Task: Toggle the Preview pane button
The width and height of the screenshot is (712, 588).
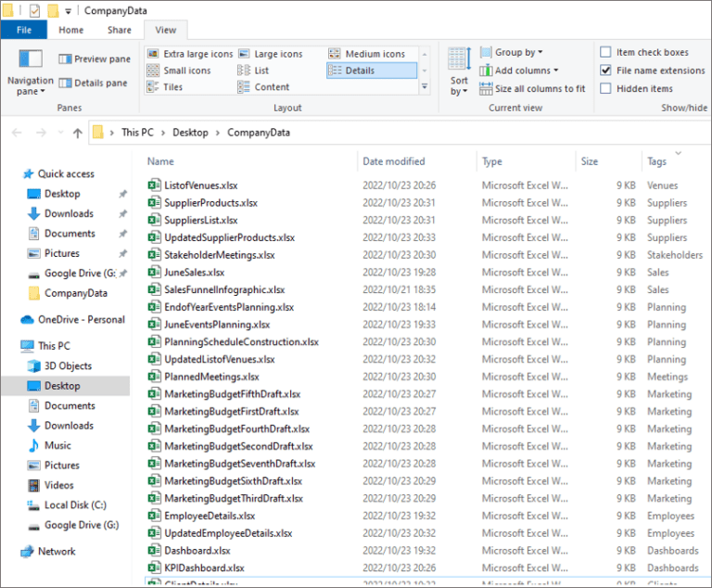Action: point(95,58)
